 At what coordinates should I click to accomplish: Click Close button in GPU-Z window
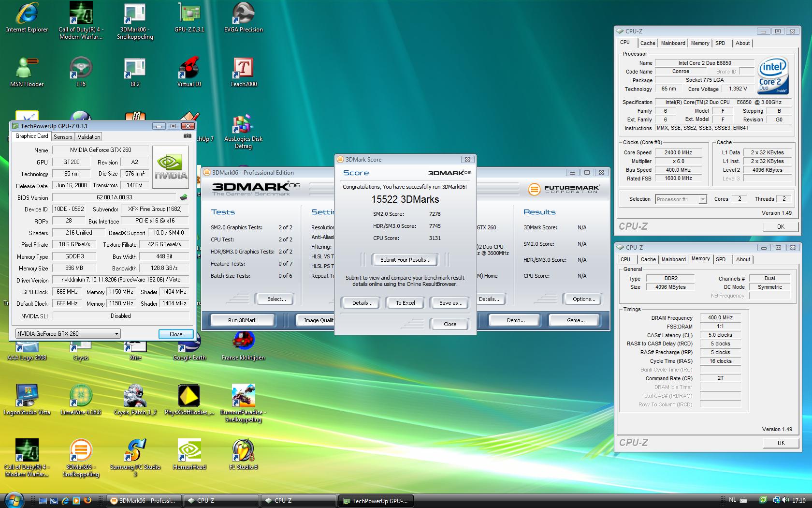coord(176,334)
